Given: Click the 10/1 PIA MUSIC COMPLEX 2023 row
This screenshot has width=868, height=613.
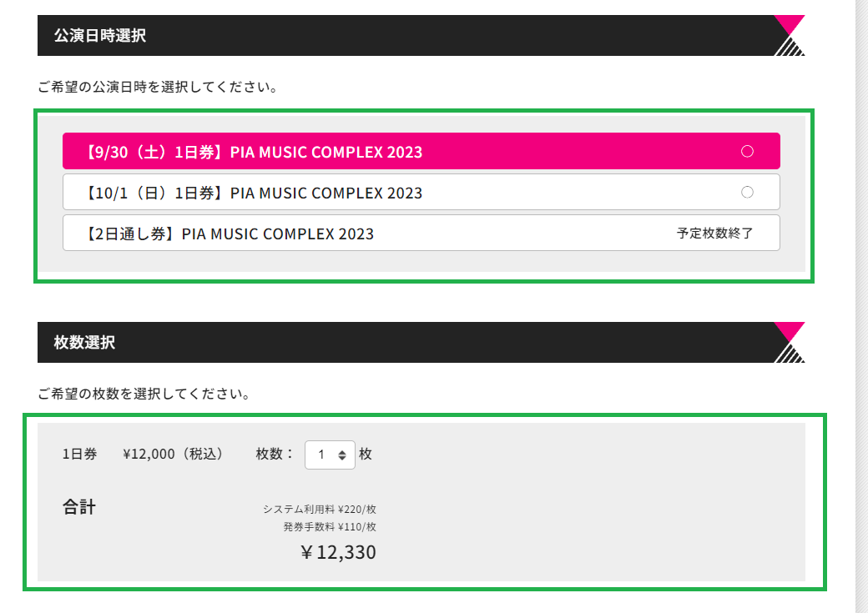Looking at the screenshot, I should [x=334, y=192].
